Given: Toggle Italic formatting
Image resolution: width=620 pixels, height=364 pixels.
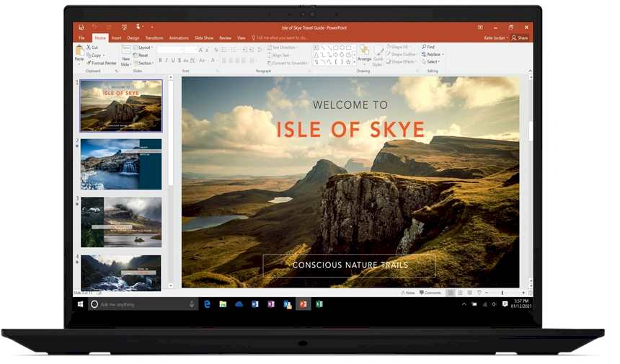Looking at the screenshot, I should click(x=167, y=61).
